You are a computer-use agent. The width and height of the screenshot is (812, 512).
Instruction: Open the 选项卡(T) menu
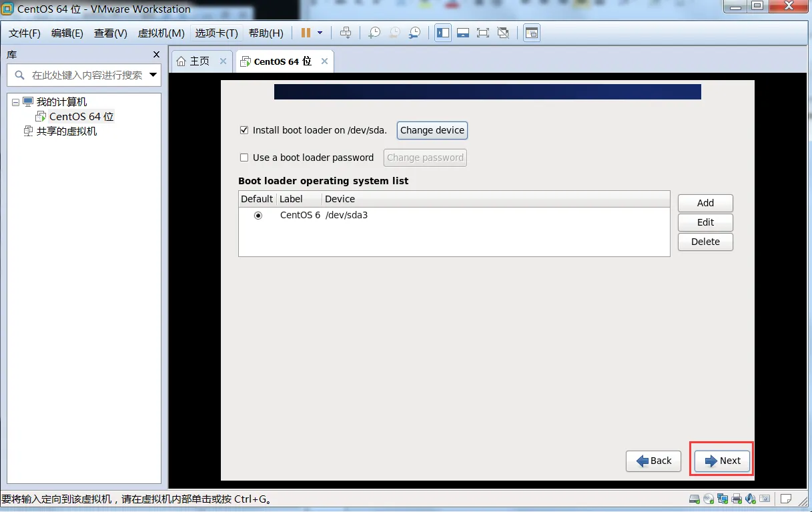click(217, 33)
